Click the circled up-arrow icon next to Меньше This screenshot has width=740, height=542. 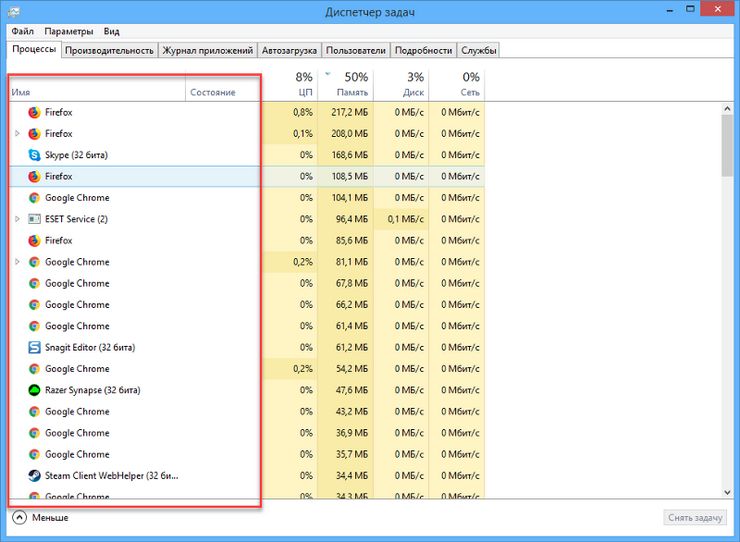point(19,517)
